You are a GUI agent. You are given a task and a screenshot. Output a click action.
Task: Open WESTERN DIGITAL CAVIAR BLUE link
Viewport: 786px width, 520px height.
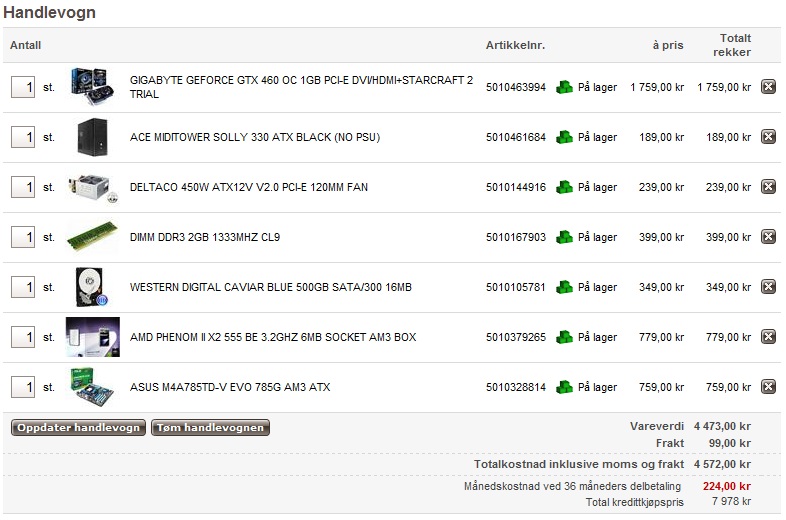click(x=271, y=287)
